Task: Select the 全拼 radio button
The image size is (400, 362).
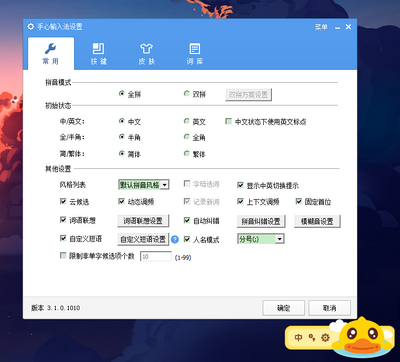Action: (122, 94)
